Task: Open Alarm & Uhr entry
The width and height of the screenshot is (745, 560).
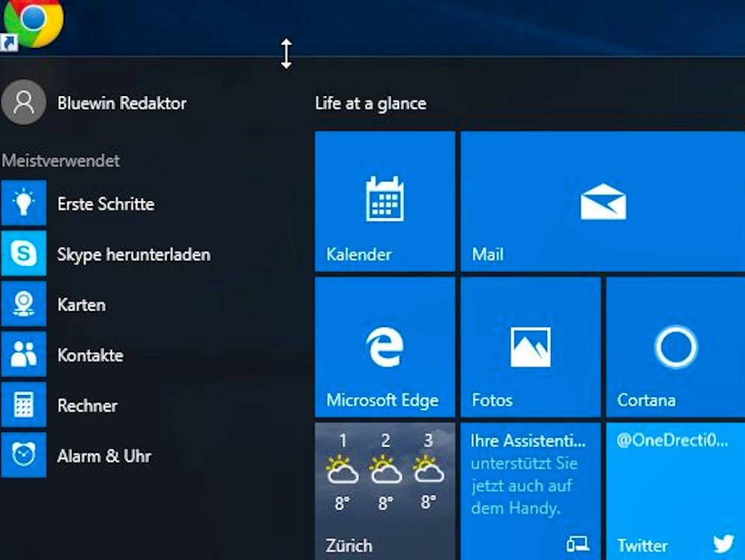Action: 103,456
